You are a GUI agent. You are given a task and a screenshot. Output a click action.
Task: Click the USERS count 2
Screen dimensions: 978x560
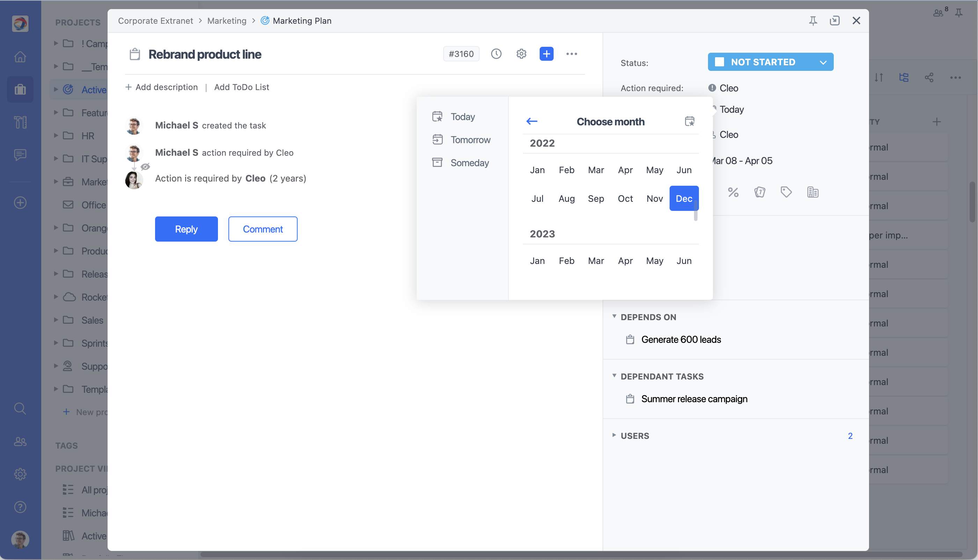click(850, 436)
